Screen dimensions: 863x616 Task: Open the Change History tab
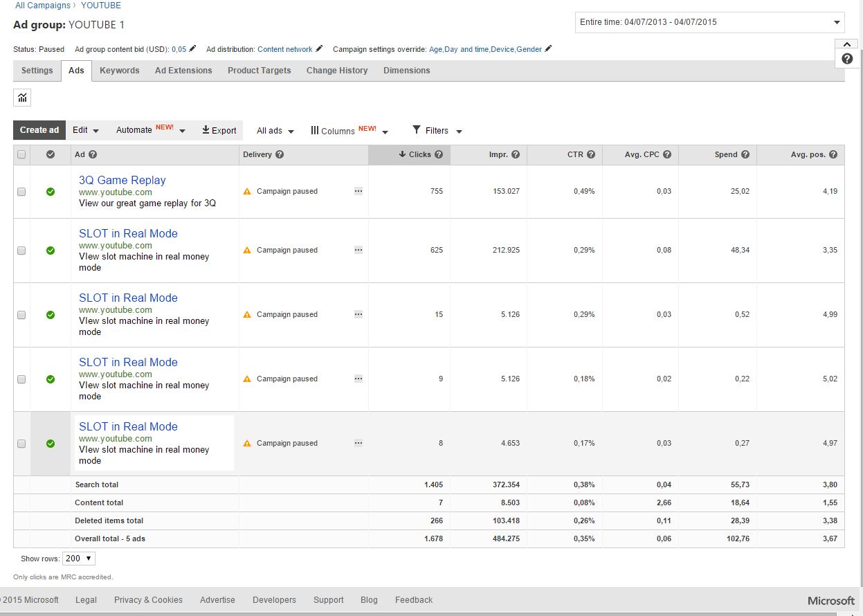pyautogui.click(x=337, y=71)
